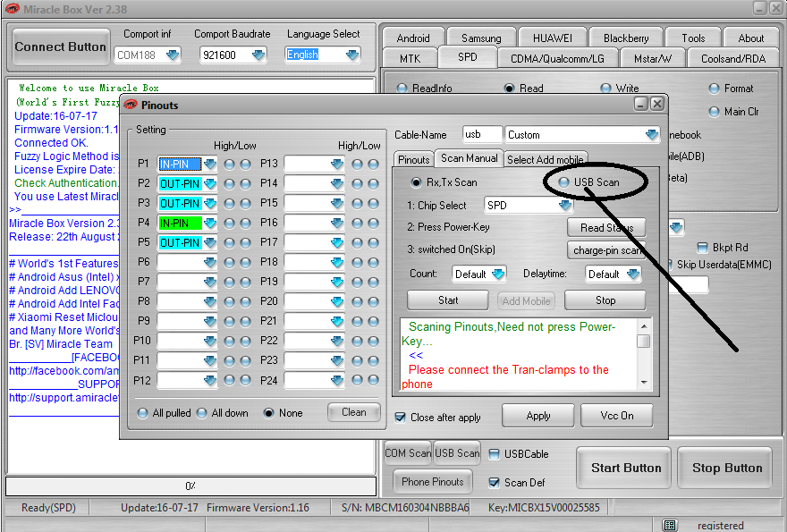Click the Vcc On button
Image resolution: width=787 pixels, height=532 pixels.
point(617,416)
